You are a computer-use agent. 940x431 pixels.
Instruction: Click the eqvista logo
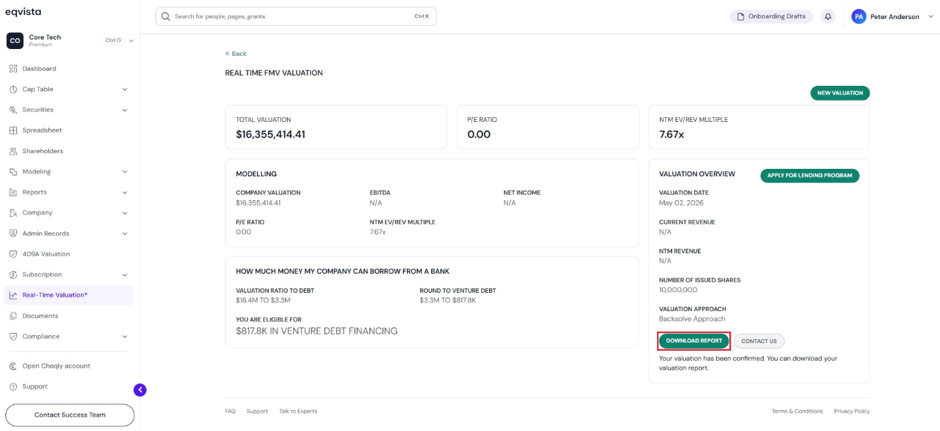[x=23, y=11]
